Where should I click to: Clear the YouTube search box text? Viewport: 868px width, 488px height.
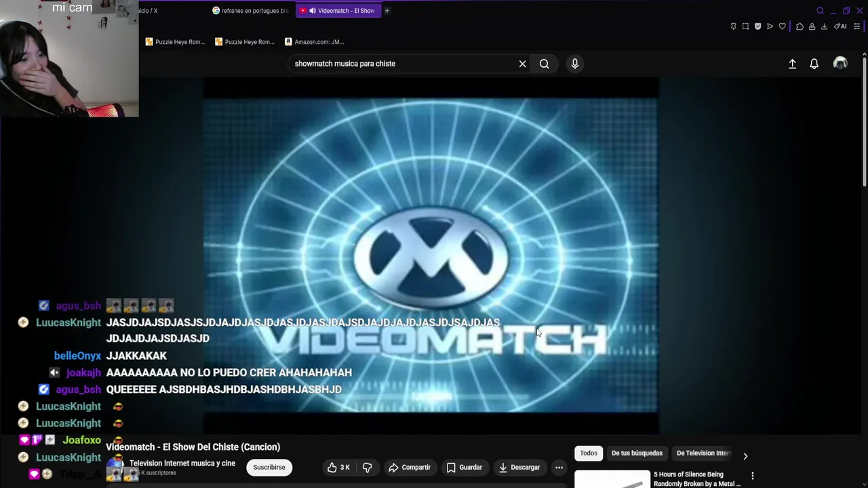point(522,64)
